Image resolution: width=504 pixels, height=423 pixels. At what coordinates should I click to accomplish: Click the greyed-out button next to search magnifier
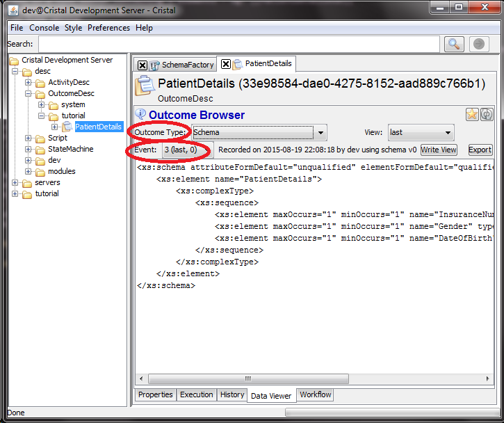point(479,44)
